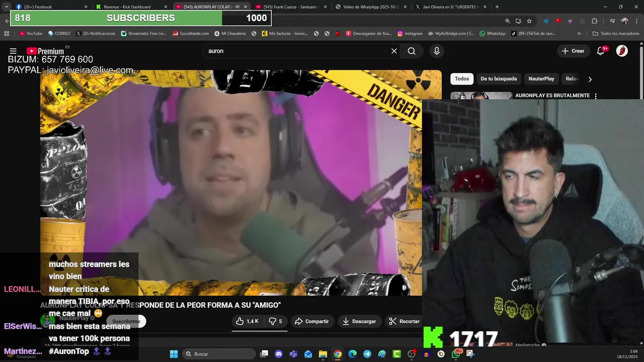The height and width of the screenshot is (362, 644).
Task: Open options for 'AURONPLAY ES BRUTALMENTE' video
Action: [x=596, y=96]
